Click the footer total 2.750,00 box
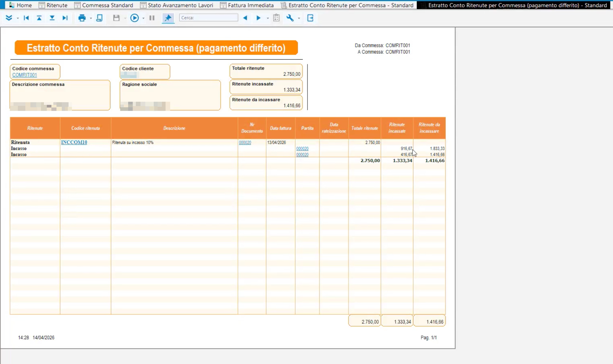613x364 pixels. [x=365, y=321]
